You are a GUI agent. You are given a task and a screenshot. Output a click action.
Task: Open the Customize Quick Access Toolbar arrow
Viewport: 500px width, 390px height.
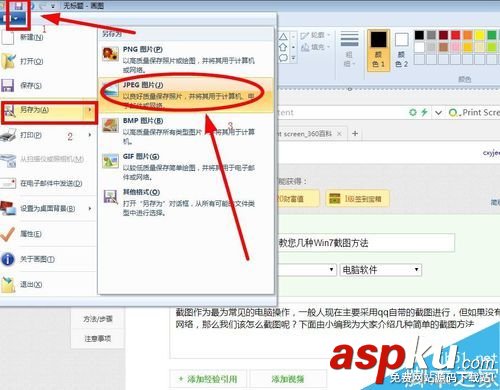[53, 6]
